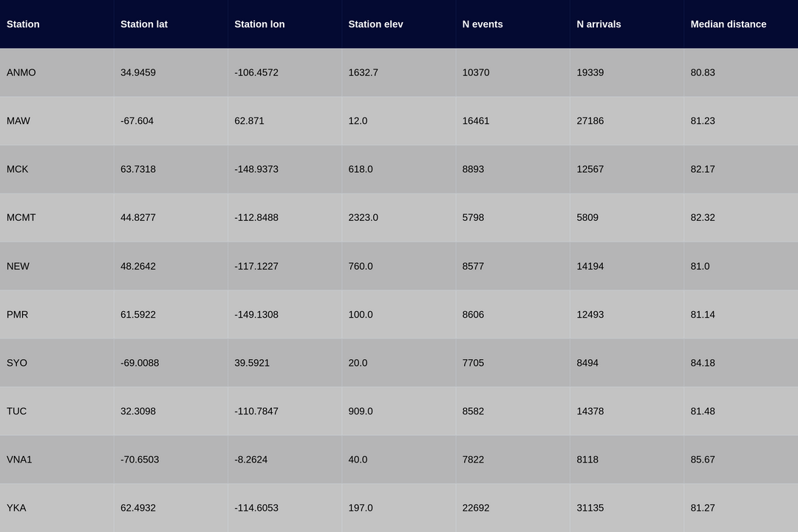798x532 pixels.
Task: Sort table by N events header
Action: 482,24
